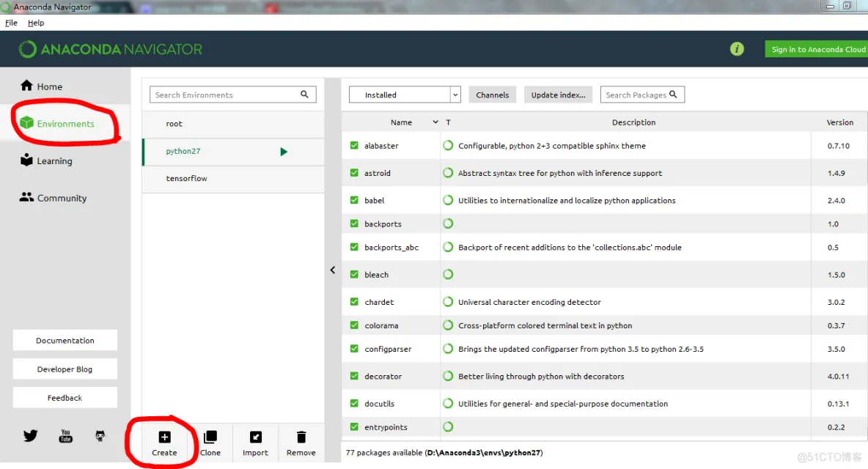Click the Version column header

839,122
